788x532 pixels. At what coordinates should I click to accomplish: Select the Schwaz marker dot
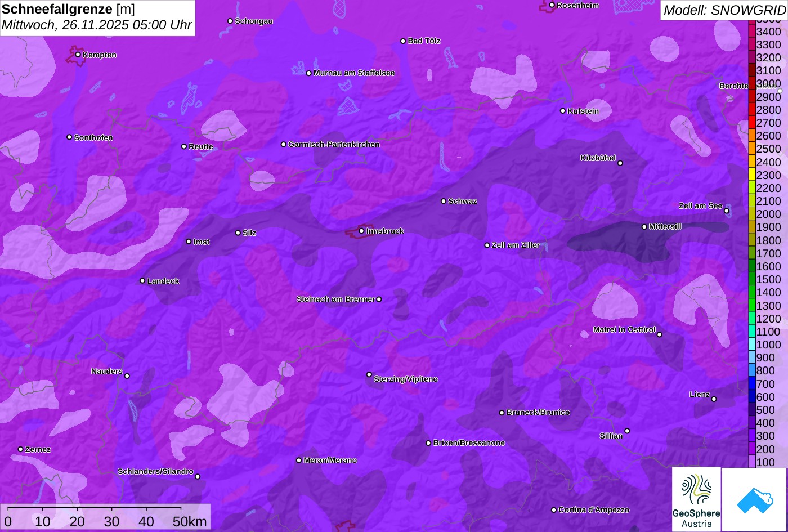pyautogui.click(x=444, y=201)
